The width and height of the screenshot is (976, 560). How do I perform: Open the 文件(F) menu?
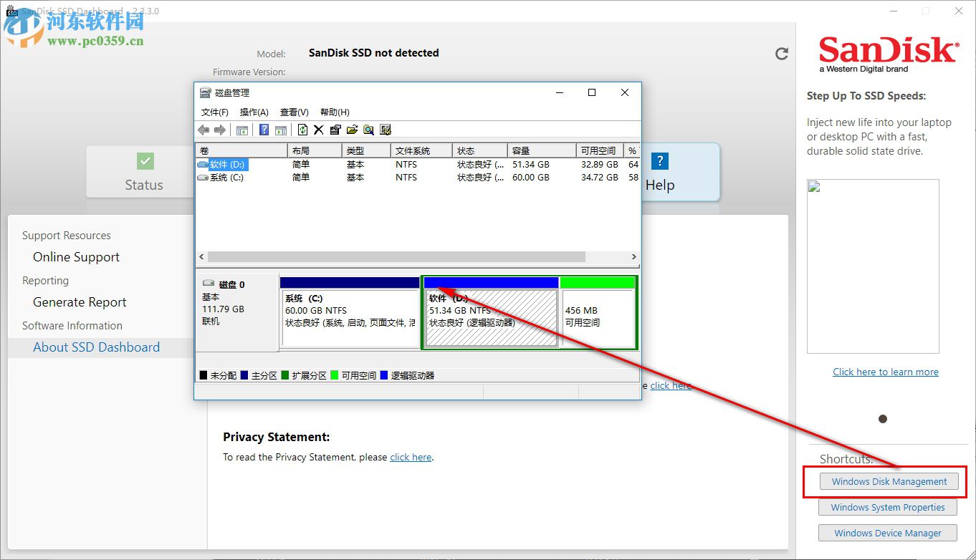click(215, 112)
